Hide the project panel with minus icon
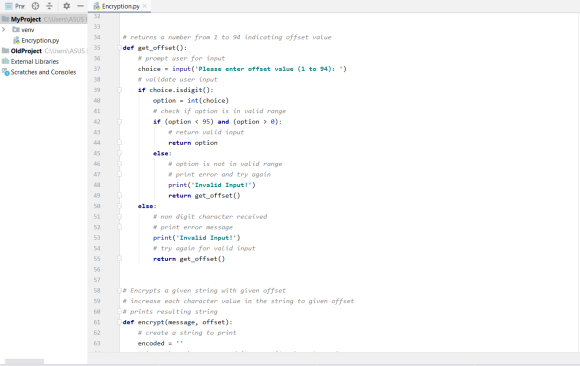Image resolution: width=580 pixels, height=366 pixels. (x=80, y=6)
